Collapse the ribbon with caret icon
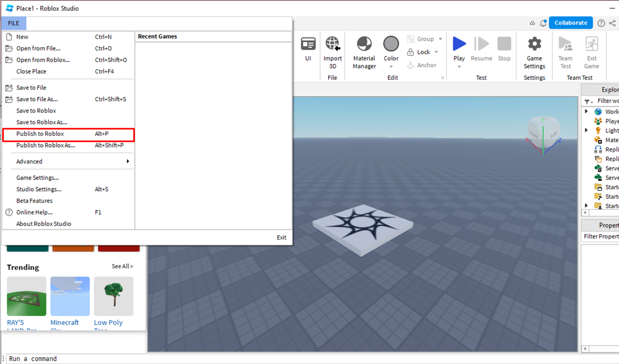The image size is (619, 364). (532, 23)
